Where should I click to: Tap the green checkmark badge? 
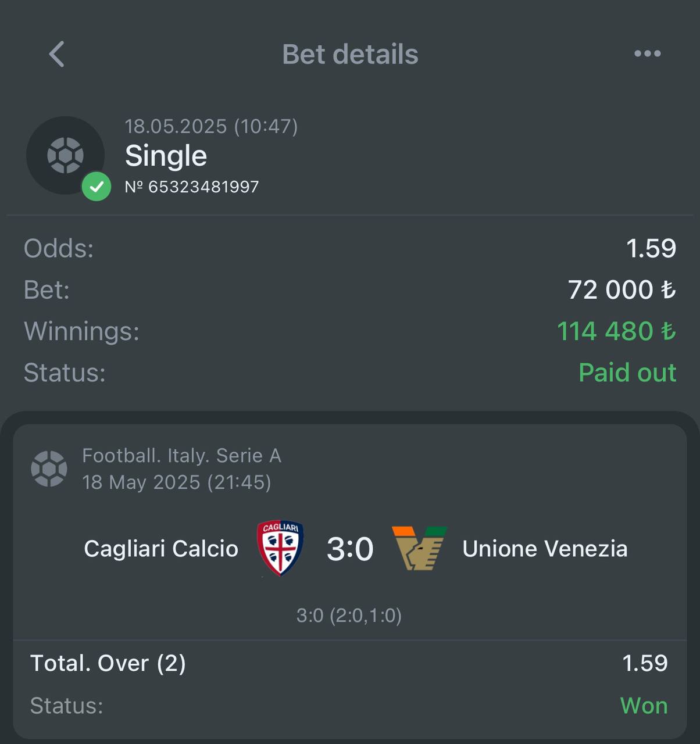coord(97,187)
